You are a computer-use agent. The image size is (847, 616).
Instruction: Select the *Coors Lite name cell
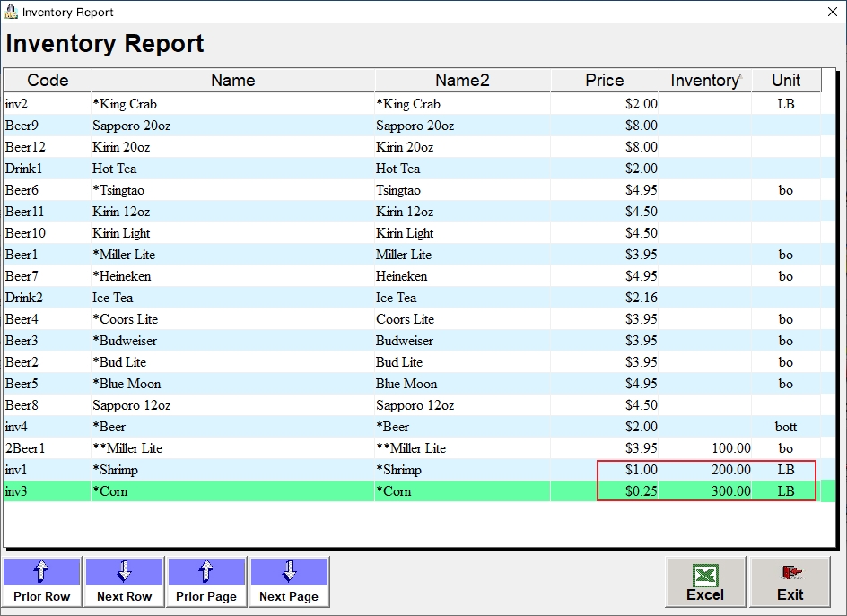tap(232, 319)
